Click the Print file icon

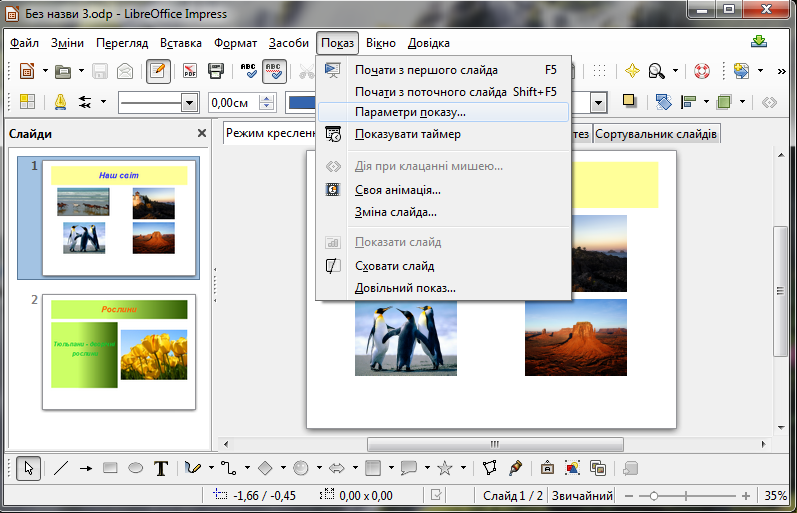216,71
